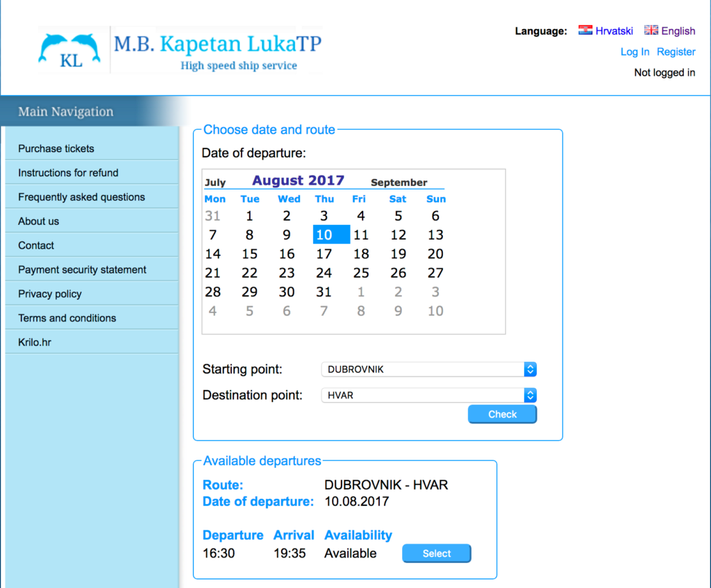Click the KL dolphin logo

tap(69, 50)
